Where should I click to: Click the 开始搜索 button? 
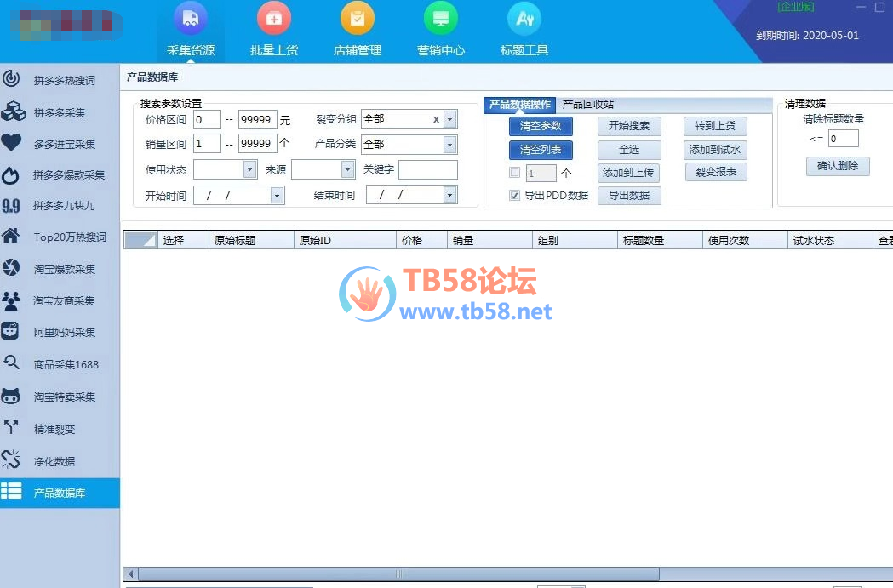(x=629, y=126)
